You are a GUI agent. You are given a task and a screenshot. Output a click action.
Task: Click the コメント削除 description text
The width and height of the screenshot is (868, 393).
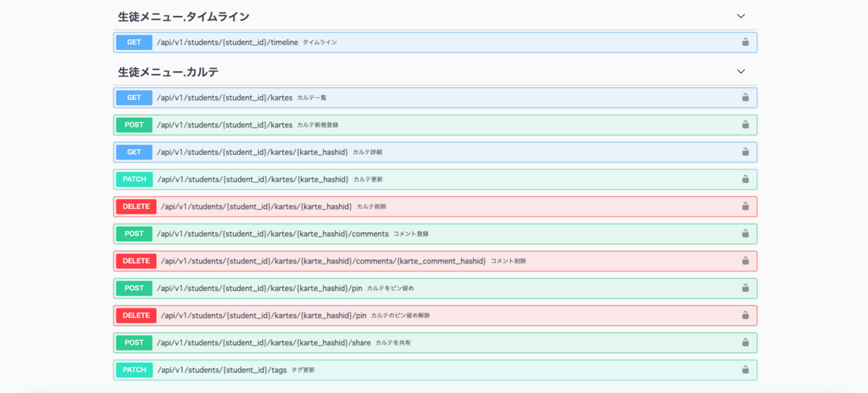(509, 261)
